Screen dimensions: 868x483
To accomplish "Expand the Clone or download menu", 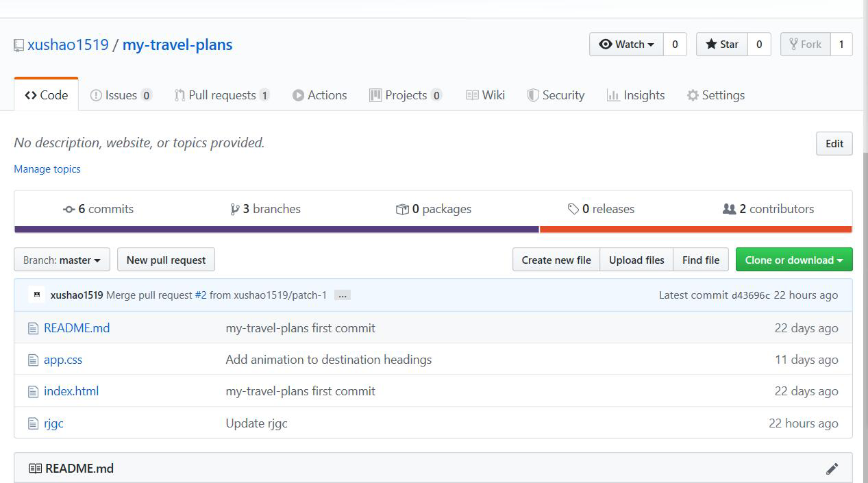I will click(793, 260).
